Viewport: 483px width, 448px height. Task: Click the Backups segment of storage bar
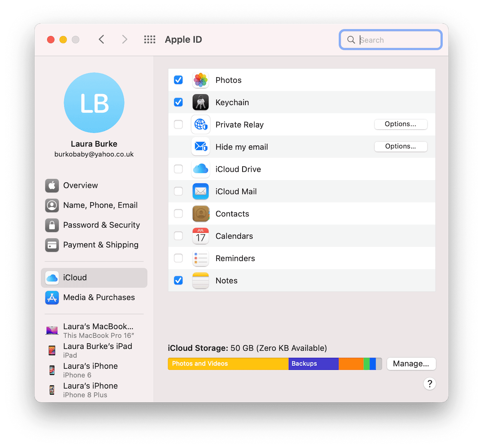click(313, 364)
